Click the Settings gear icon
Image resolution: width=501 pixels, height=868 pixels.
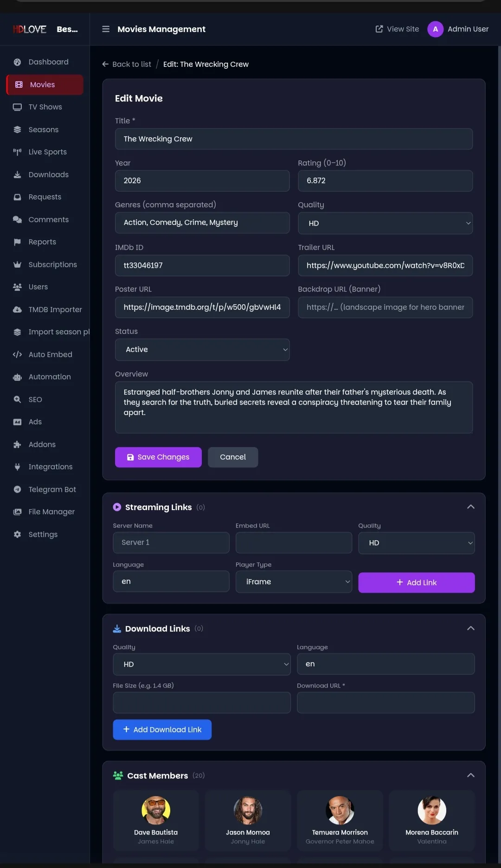click(17, 535)
